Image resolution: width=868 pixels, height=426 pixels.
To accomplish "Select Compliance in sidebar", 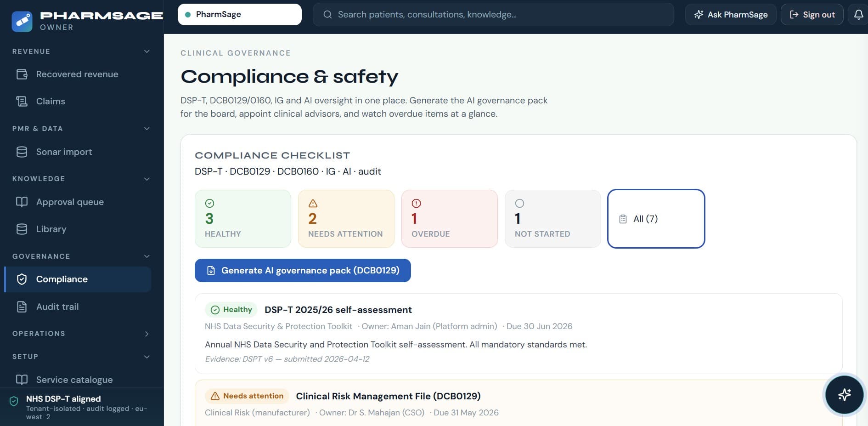I will (x=78, y=279).
